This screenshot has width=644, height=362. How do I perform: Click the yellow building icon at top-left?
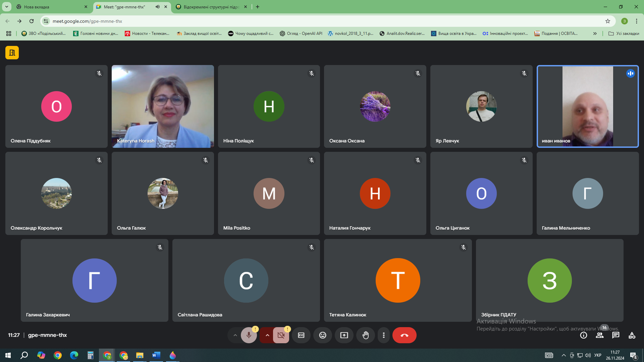pyautogui.click(x=12, y=53)
